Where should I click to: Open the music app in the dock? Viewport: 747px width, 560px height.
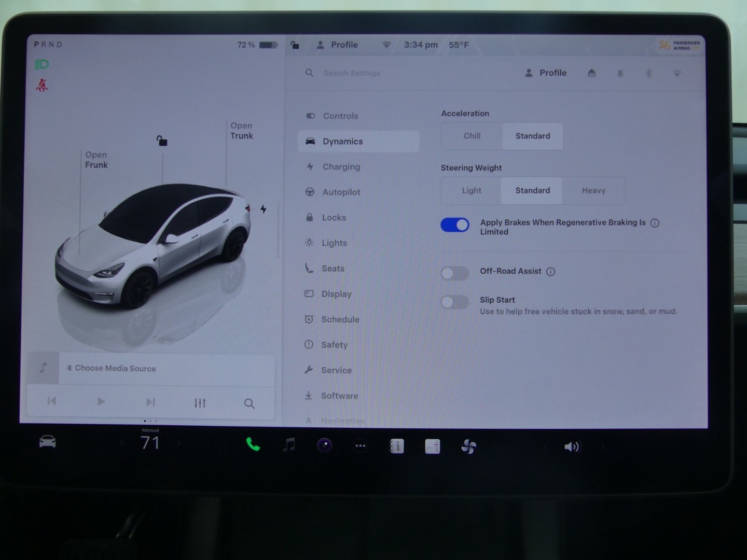(x=289, y=445)
